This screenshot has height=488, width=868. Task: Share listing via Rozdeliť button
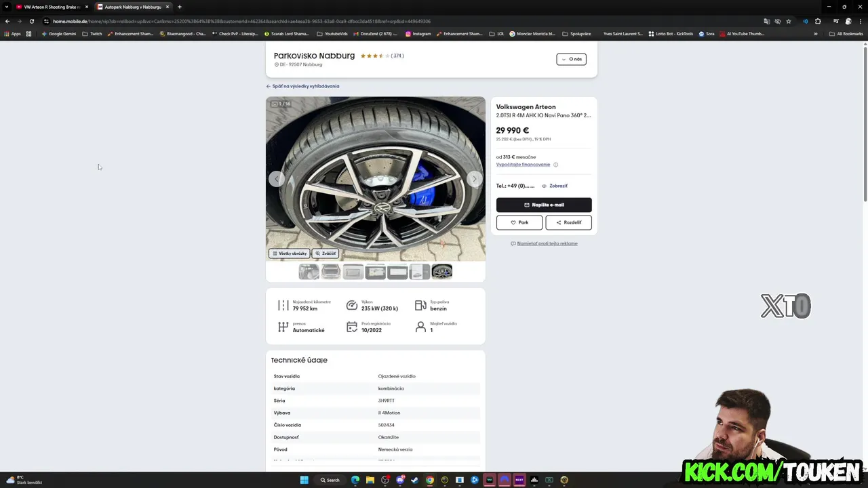[x=568, y=222]
